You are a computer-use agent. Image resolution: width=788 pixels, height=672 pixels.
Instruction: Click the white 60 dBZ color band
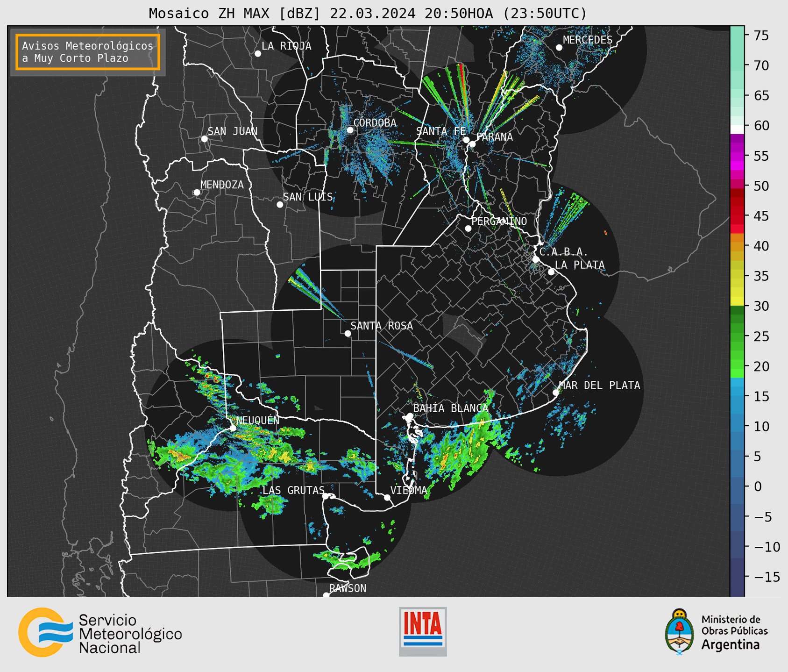click(x=737, y=129)
